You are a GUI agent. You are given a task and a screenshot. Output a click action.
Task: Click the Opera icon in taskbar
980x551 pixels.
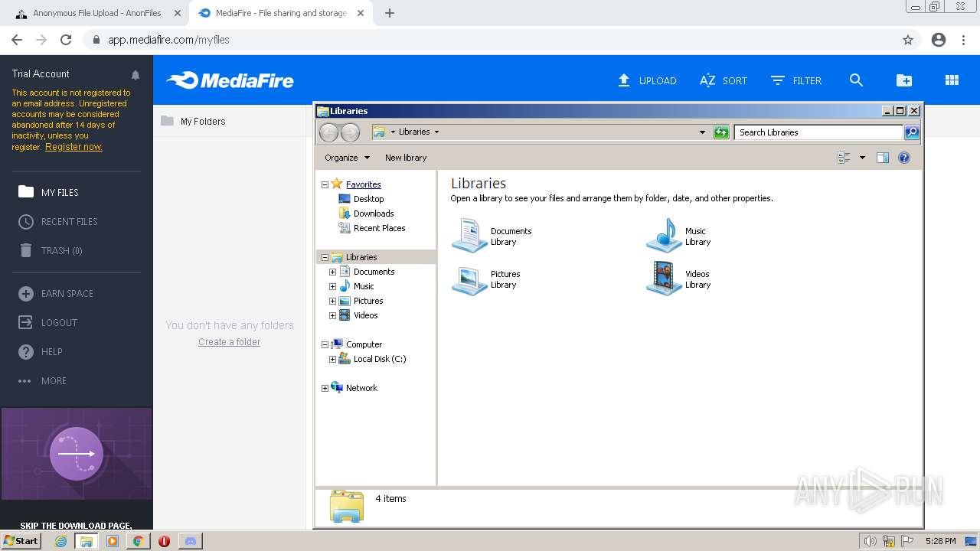164,541
